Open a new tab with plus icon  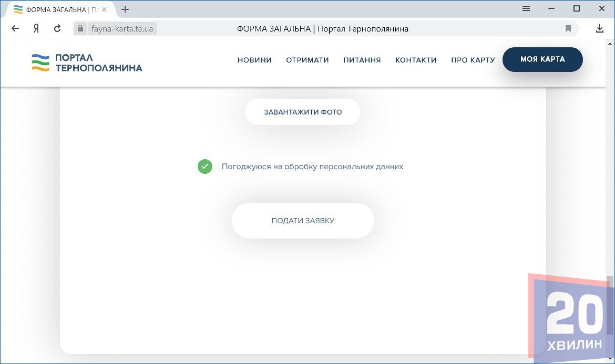125,10
